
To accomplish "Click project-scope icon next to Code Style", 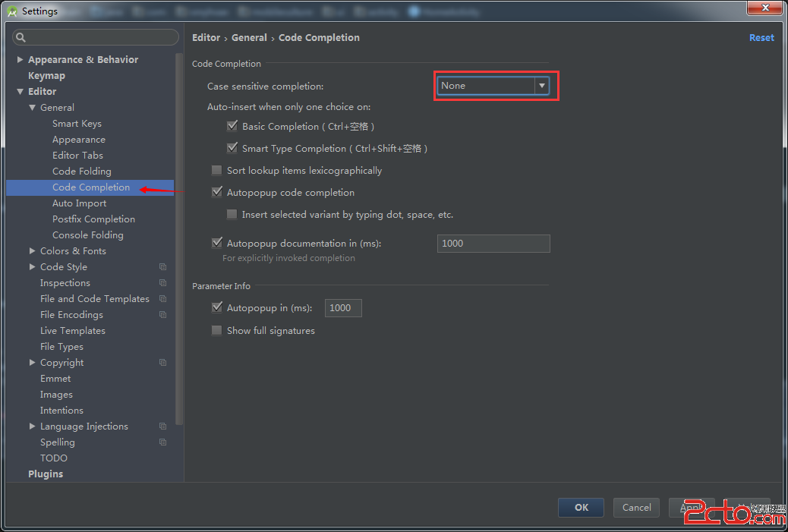I will pyautogui.click(x=162, y=266).
